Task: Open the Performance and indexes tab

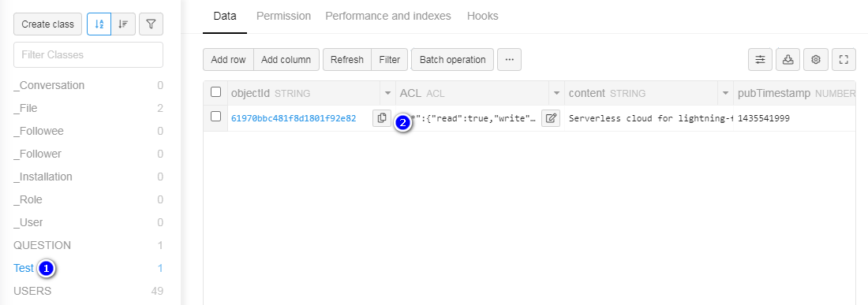Action: 388,16
